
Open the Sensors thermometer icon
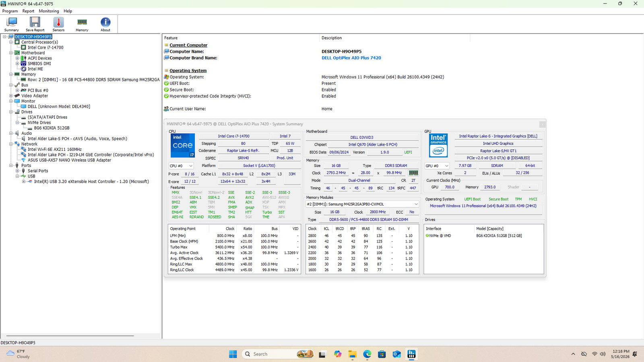tap(58, 24)
